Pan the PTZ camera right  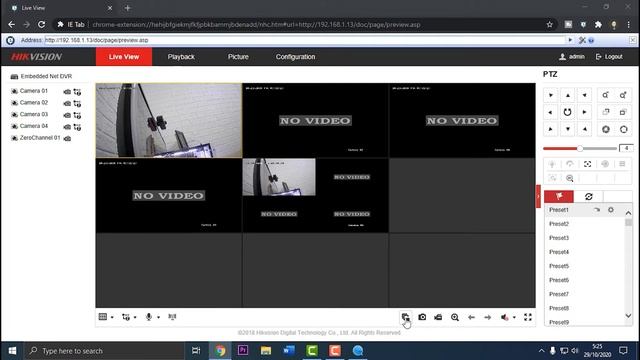(584, 112)
